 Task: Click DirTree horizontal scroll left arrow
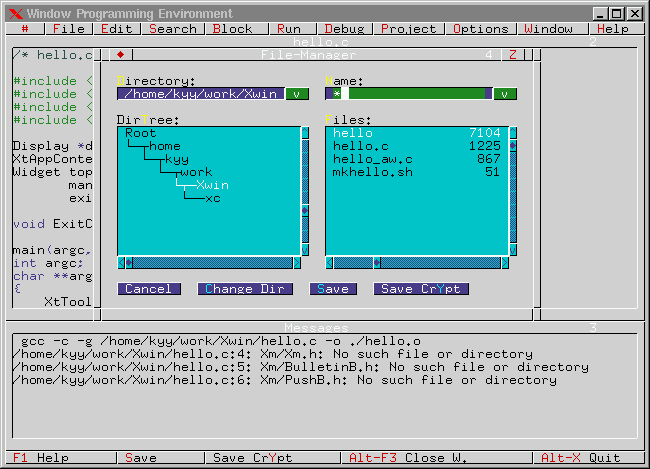[122, 263]
